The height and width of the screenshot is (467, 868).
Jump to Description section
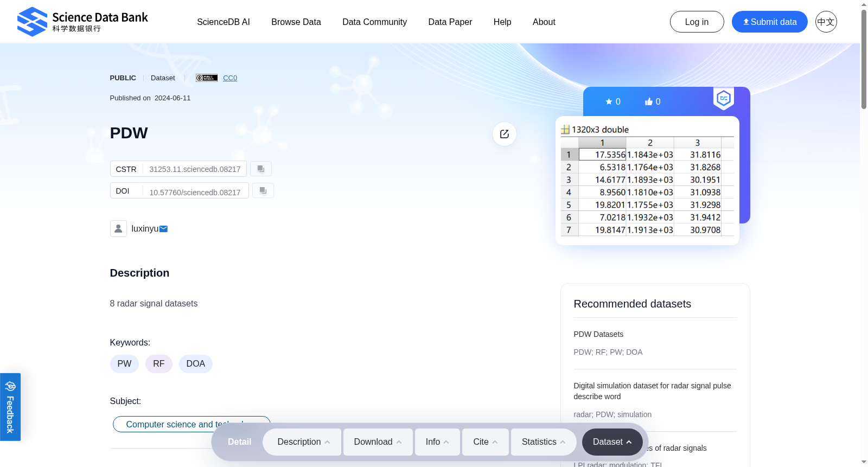tap(302, 442)
